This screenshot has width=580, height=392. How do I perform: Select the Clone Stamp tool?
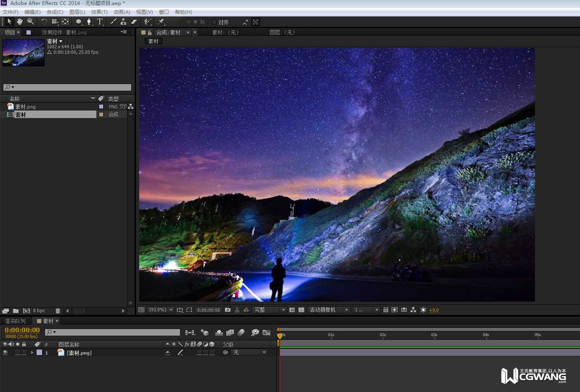pyautogui.click(x=123, y=21)
